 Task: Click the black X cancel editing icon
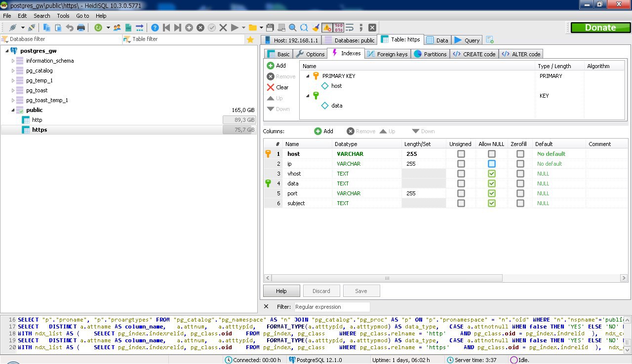[223, 28]
